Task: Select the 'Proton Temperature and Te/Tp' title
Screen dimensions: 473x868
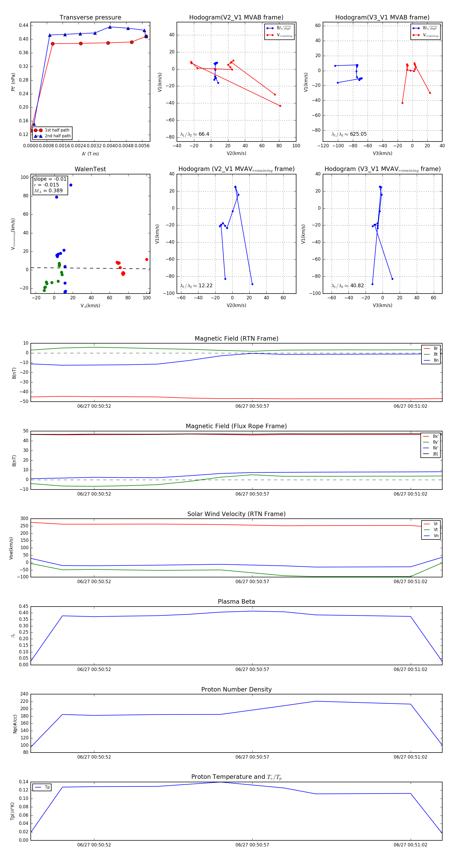Action: [x=236, y=777]
